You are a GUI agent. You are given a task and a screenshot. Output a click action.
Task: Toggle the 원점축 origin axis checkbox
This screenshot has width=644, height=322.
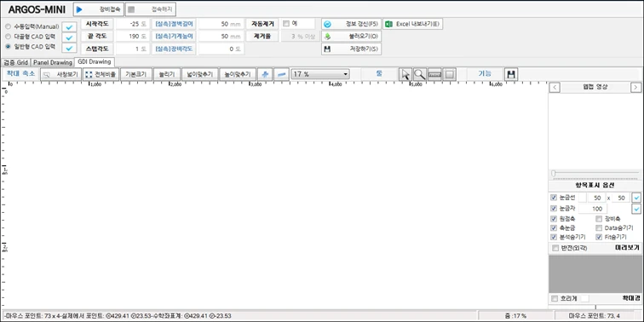[x=554, y=218]
